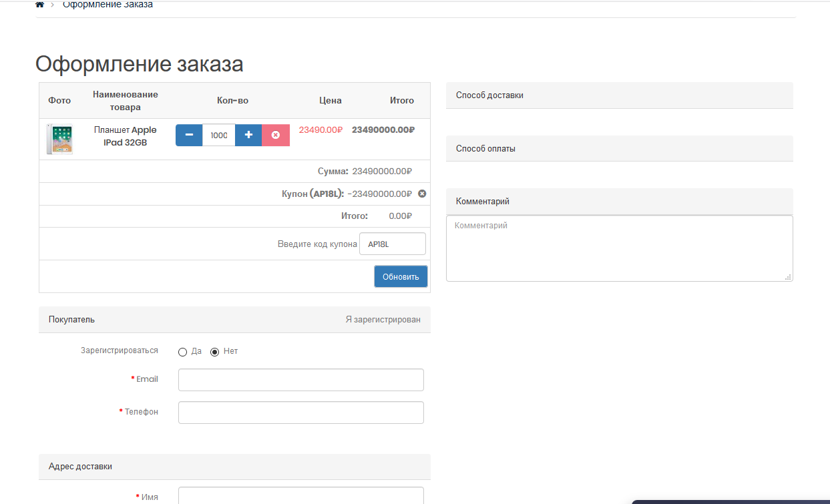The height and width of the screenshot is (504, 830).
Task: Open the iPad product thumbnail
Action: click(59, 139)
